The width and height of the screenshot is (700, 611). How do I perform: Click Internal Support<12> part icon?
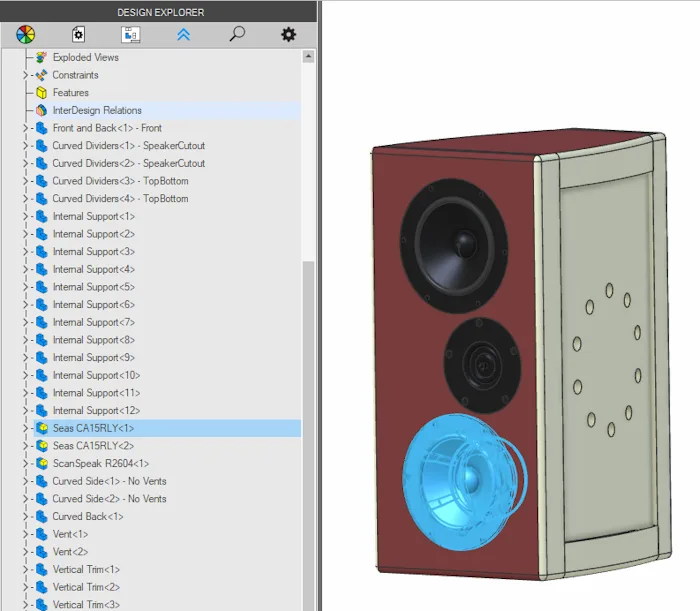[x=42, y=410]
